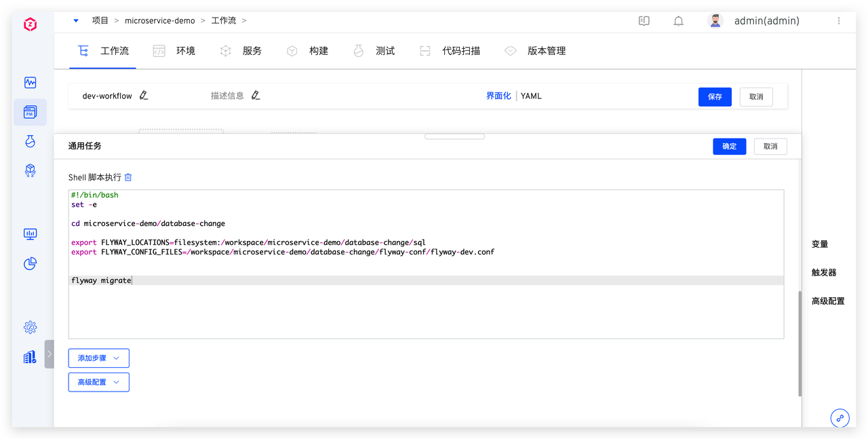Image resolution: width=868 pixels, height=439 pixels.
Task: Open the test flask sidebar icon
Action: [x=30, y=141]
